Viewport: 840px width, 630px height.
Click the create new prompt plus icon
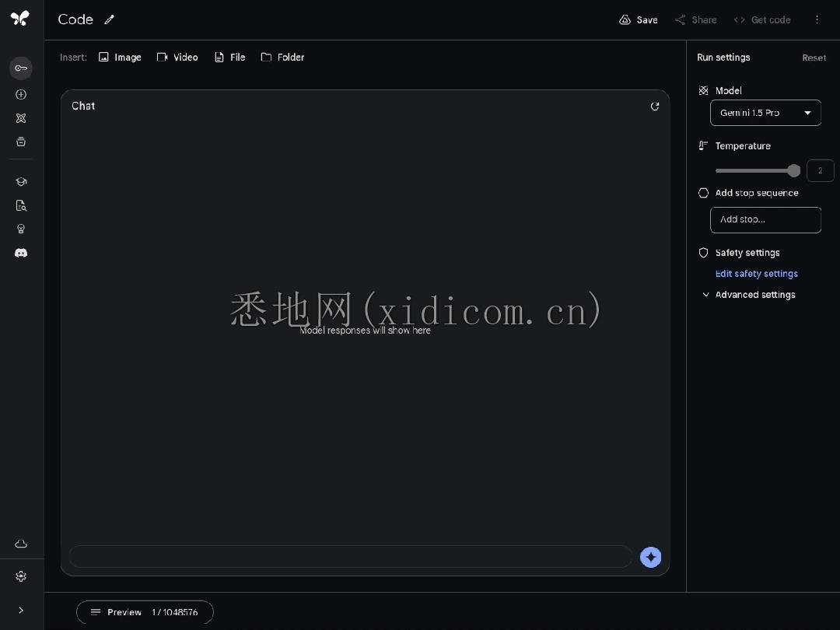click(x=21, y=94)
